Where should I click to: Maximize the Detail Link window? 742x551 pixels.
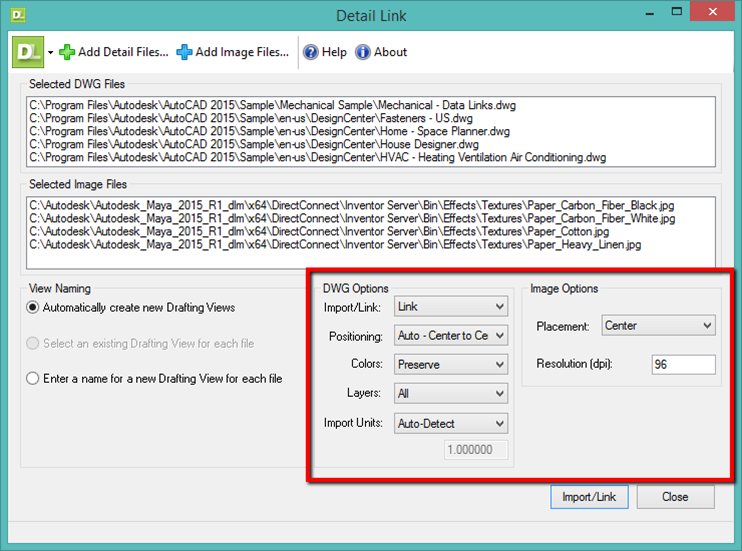click(x=677, y=11)
